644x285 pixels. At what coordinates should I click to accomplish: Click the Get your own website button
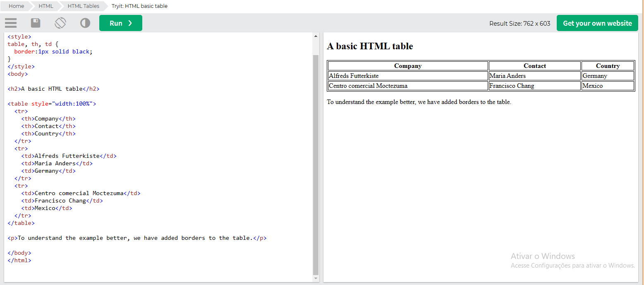click(597, 23)
